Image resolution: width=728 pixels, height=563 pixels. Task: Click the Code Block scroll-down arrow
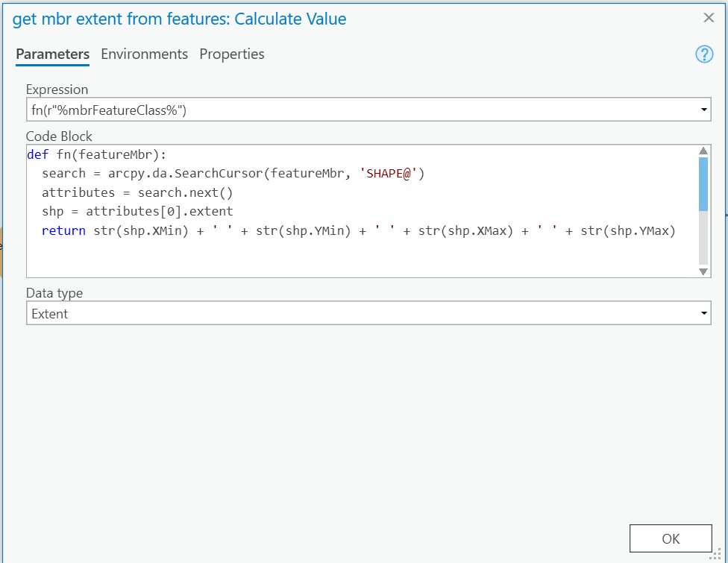pos(703,271)
